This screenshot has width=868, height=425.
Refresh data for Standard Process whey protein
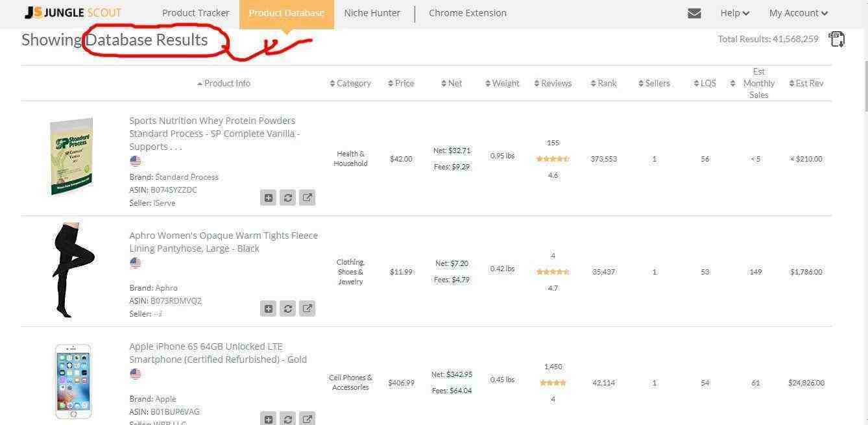tap(288, 198)
